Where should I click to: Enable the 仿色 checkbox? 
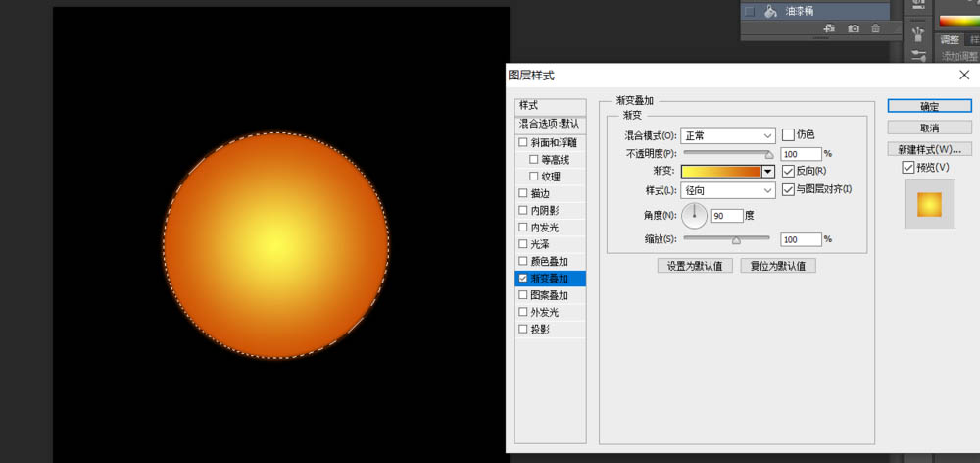click(x=788, y=134)
